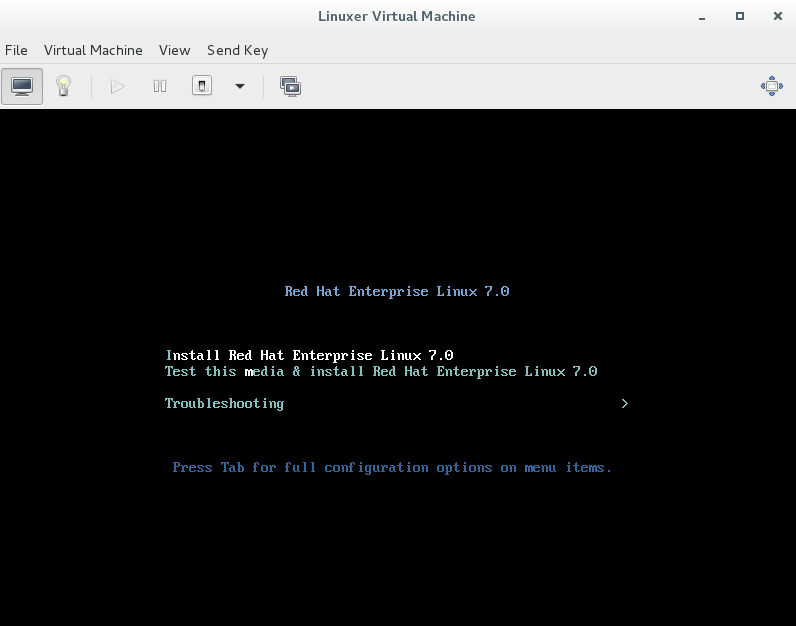Click the Press Tab configuration hint text
Image resolution: width=796 pixels, height=626 pixels.
[x=392, y=467]
